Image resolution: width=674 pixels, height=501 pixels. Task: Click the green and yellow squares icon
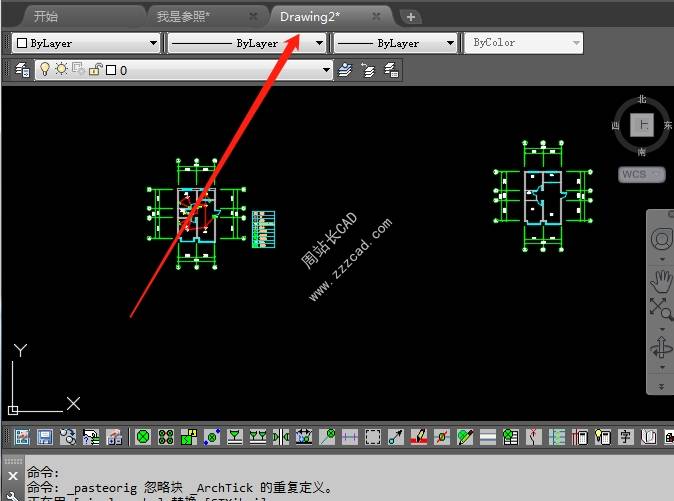(x=189, y=437)
